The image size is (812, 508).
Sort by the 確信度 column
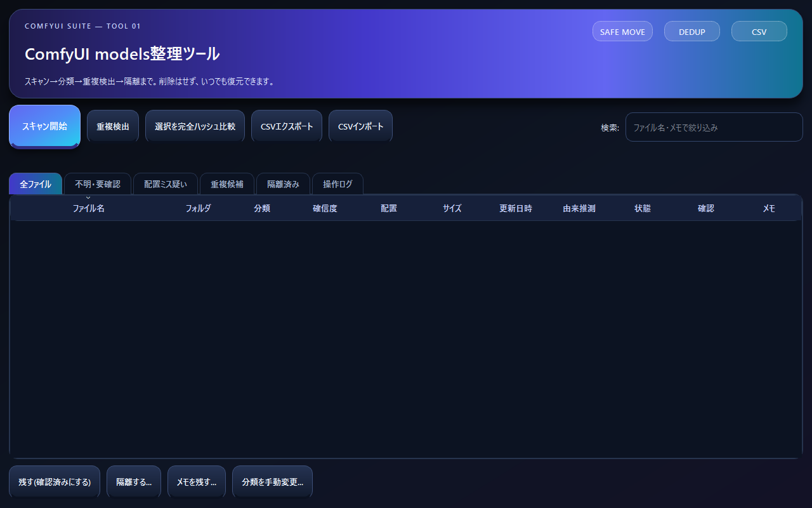tap(325, 208)
